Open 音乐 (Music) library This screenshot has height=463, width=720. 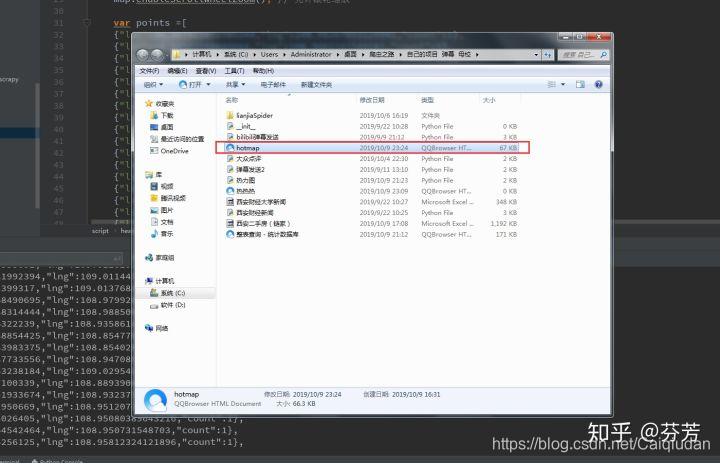coord(162,234)
